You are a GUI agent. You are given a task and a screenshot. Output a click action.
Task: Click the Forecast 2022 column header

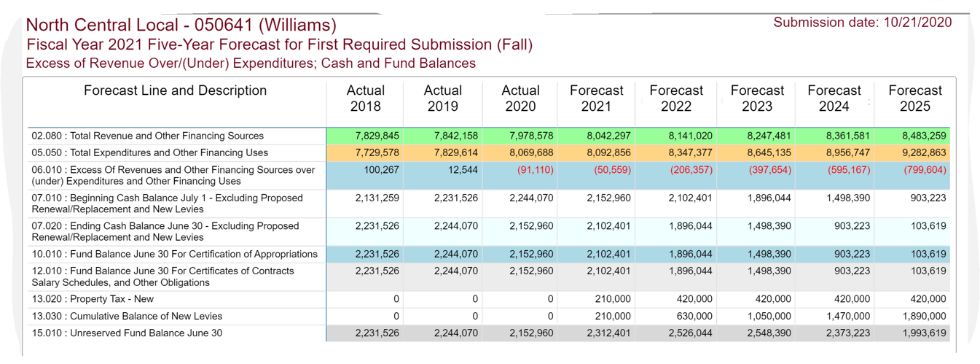[675, 98]
